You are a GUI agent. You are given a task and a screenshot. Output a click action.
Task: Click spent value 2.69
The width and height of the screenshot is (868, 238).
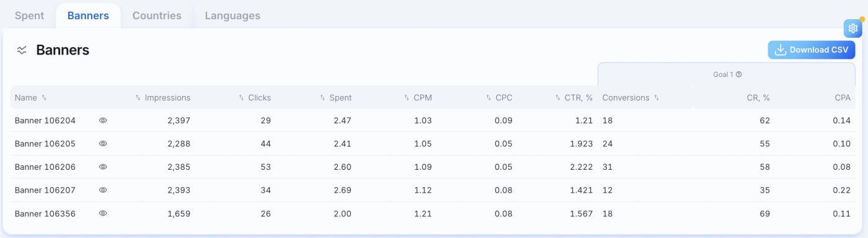342,190
